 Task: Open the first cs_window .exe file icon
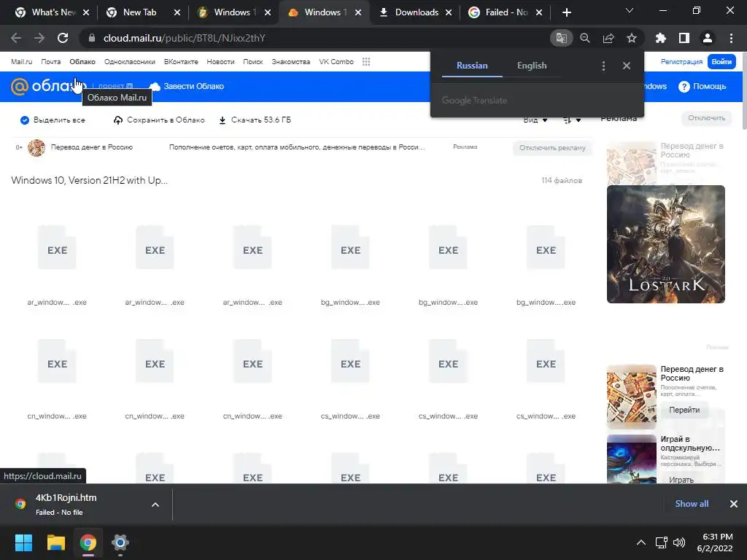(x=351, y=362)
